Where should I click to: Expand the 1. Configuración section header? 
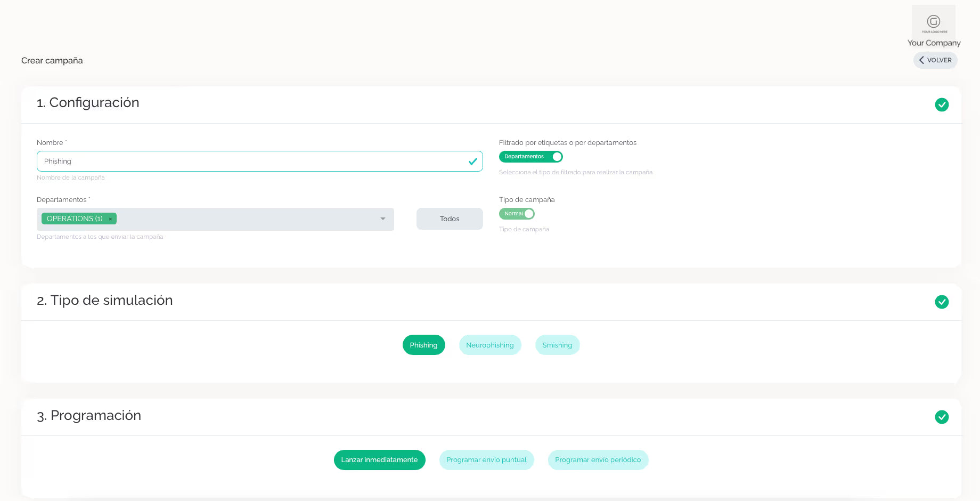88,103
